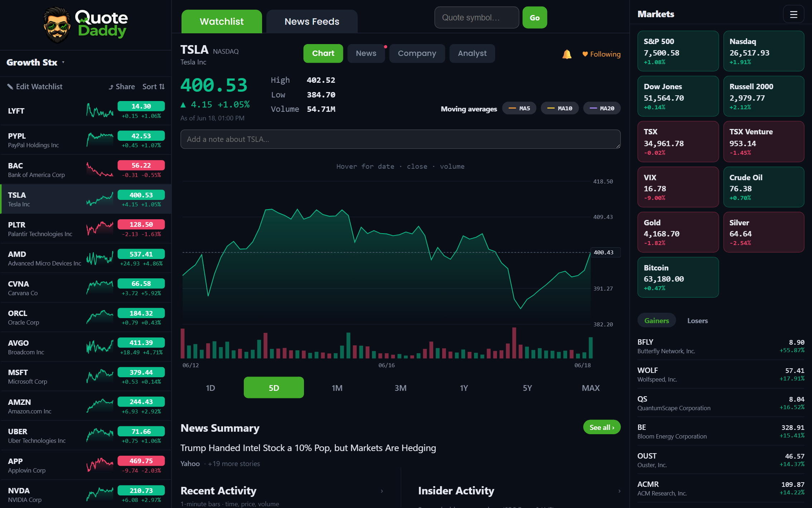Click the PYPL sparkline chart

(100, 140)
